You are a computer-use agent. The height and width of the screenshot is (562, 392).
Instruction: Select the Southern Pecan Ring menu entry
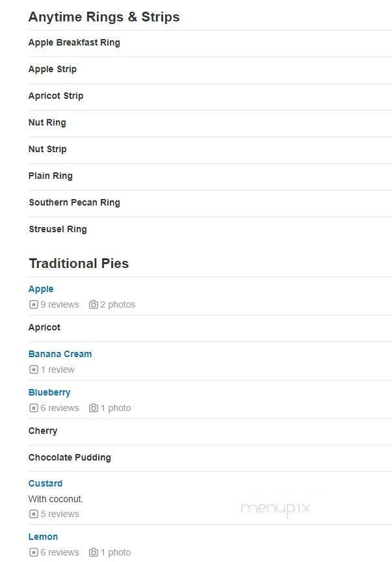pyautogui.click(x=74, y=202)
